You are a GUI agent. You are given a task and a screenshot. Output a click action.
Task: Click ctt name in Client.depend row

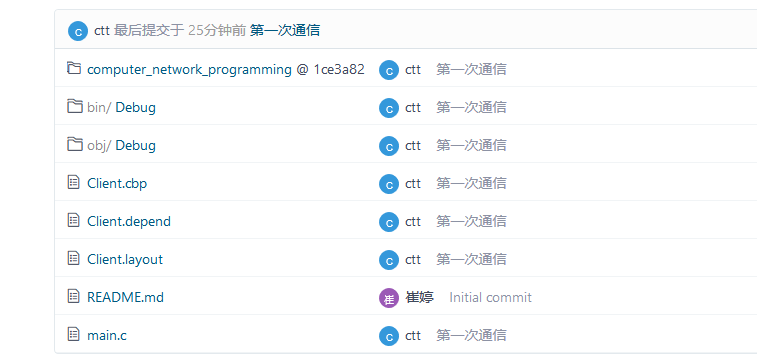click(x=413, y=222)
